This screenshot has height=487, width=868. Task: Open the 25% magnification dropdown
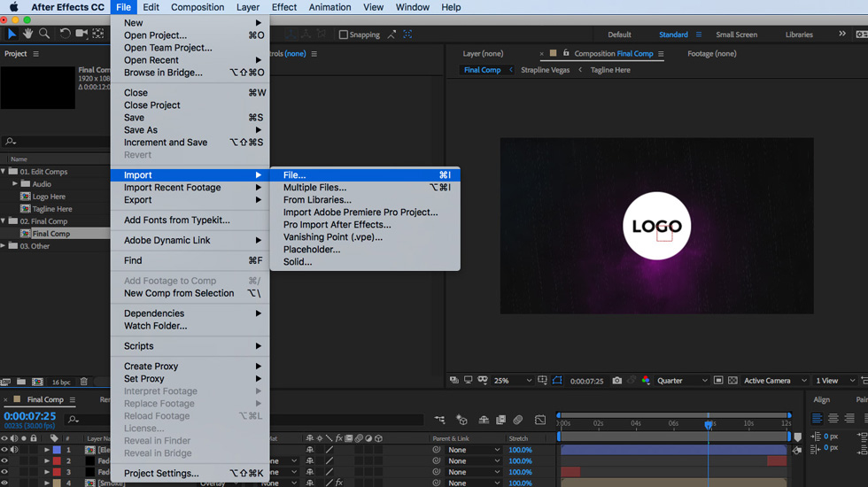(x=512, y=381)
